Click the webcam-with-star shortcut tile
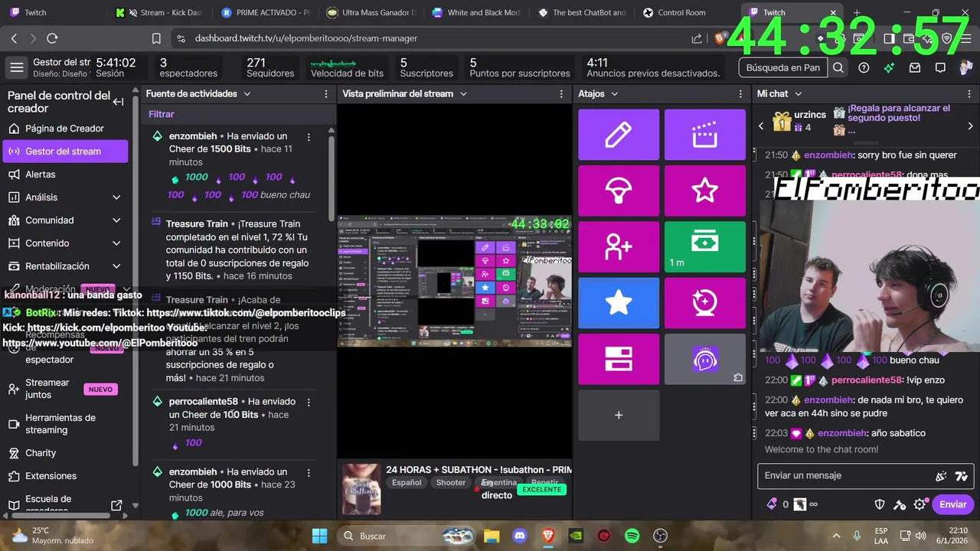The width and height of the screenshot is (980, 551). (704, 303)
